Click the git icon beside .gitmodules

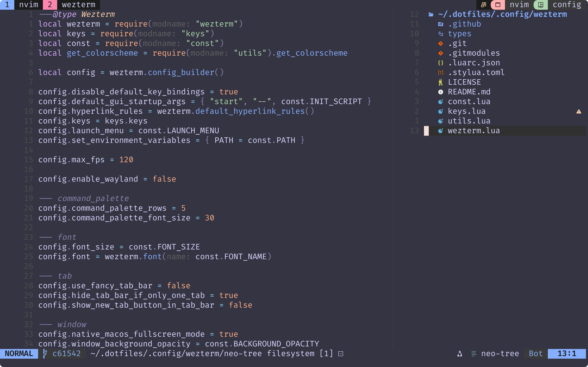(x=441, y=53)
